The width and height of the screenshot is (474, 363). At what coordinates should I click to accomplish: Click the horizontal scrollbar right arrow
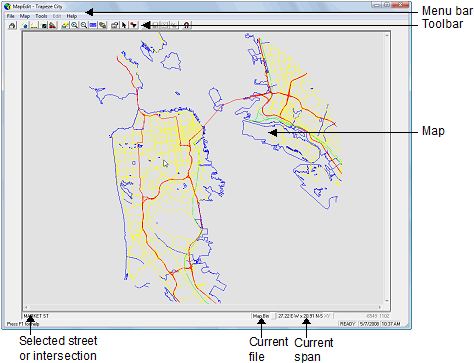380,307
